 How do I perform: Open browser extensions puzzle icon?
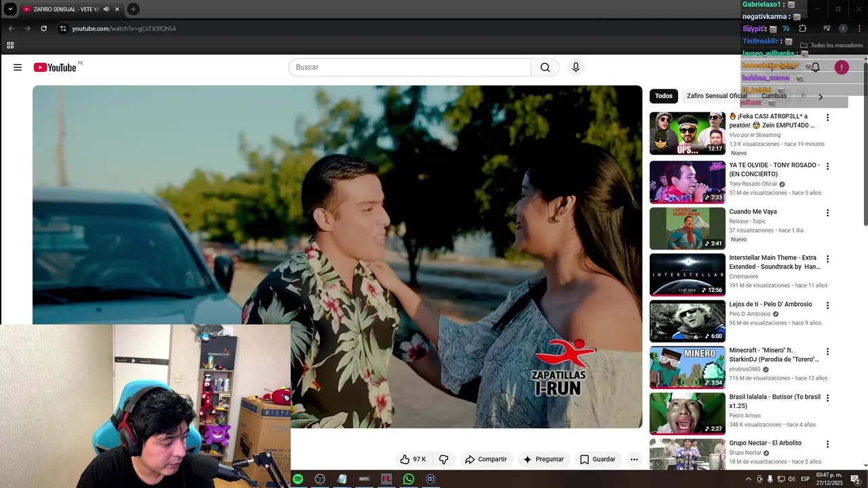(803, 28)
